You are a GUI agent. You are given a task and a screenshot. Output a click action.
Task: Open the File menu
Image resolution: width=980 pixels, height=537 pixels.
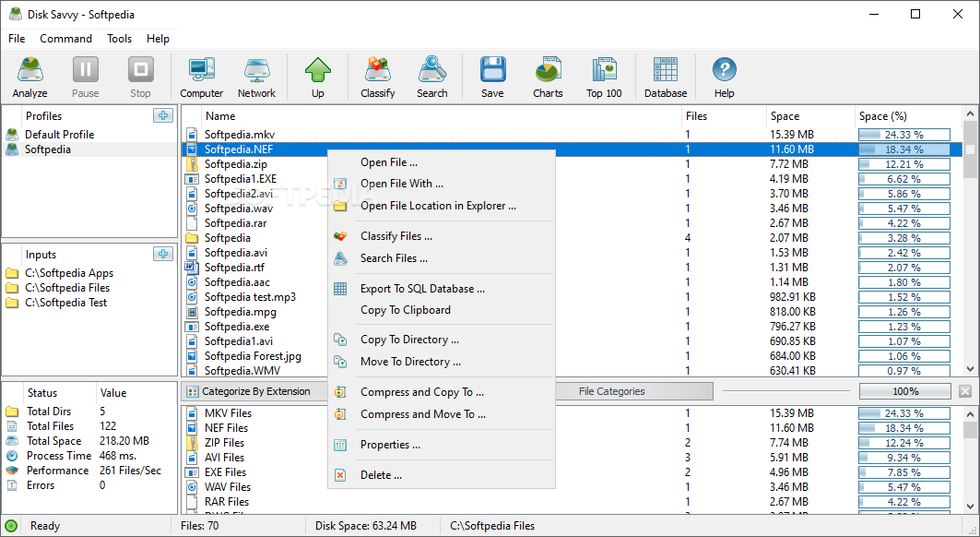17,38
